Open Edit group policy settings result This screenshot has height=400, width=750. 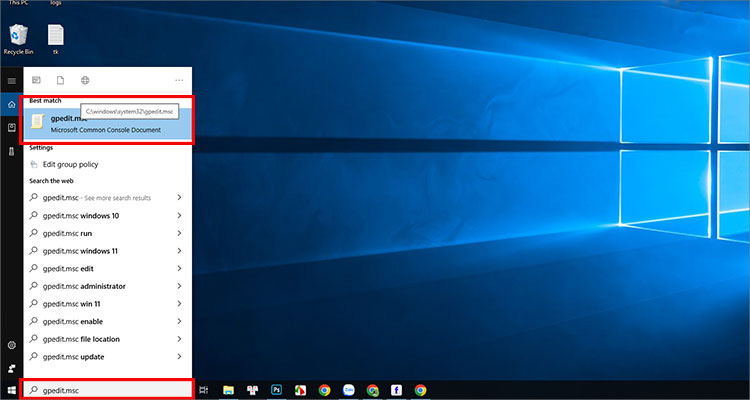(x=108, y=164)
